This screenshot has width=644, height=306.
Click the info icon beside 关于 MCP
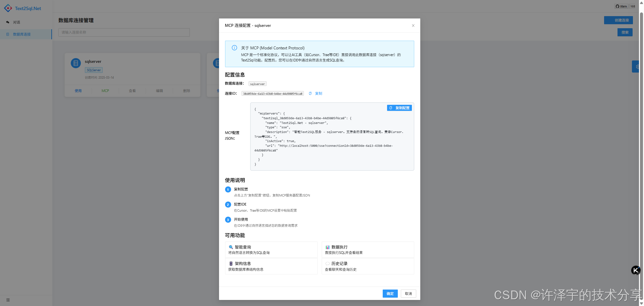pos(234,48)
